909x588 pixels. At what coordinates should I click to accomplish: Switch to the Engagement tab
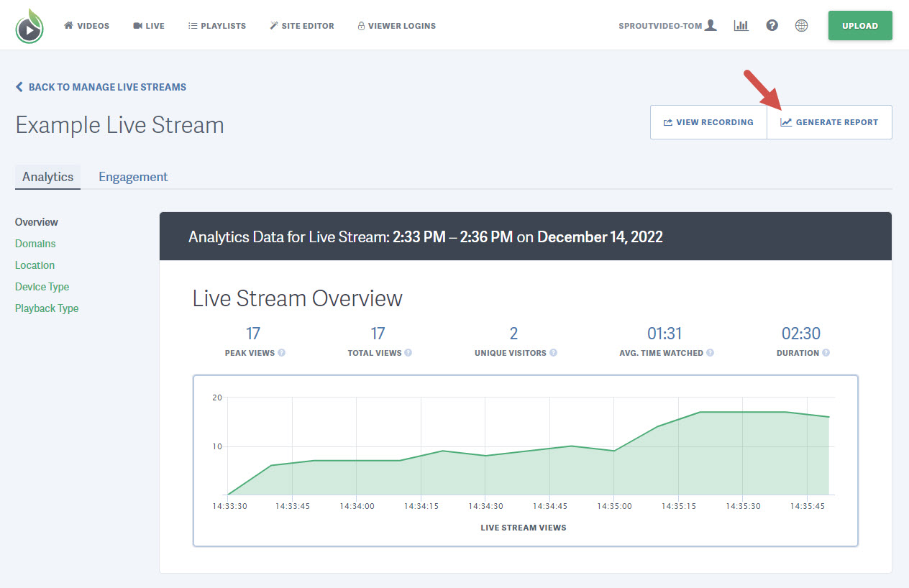133,176
